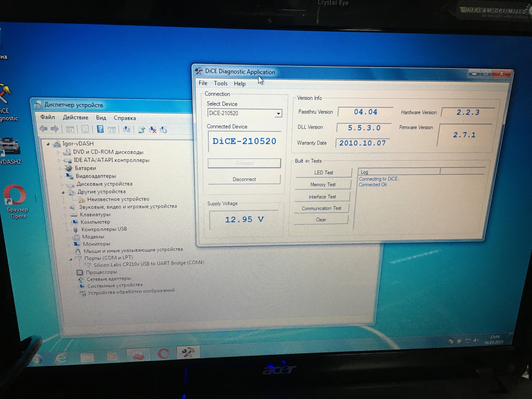Screen dimensions: 532x399
Task: Click Uninstall device red X toolbar icon
Action: 153,130
